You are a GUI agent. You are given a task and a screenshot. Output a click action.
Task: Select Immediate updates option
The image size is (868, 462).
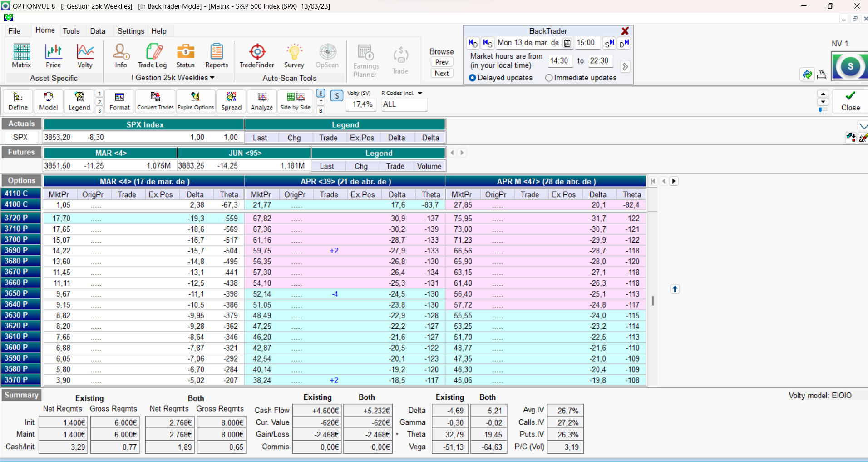point(581,78)
